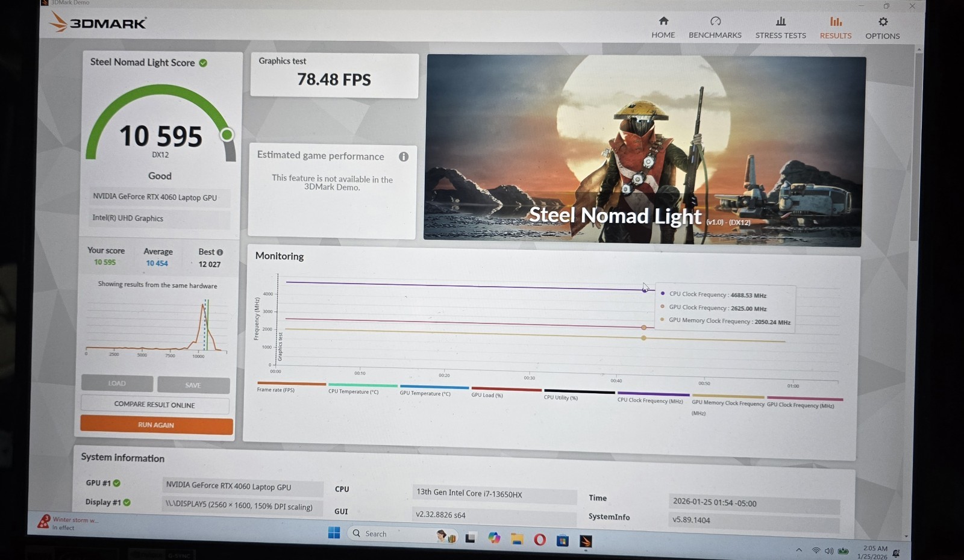Open the 3DMark icon in the taskbar

pyautogui.click(x=586, y=541)
